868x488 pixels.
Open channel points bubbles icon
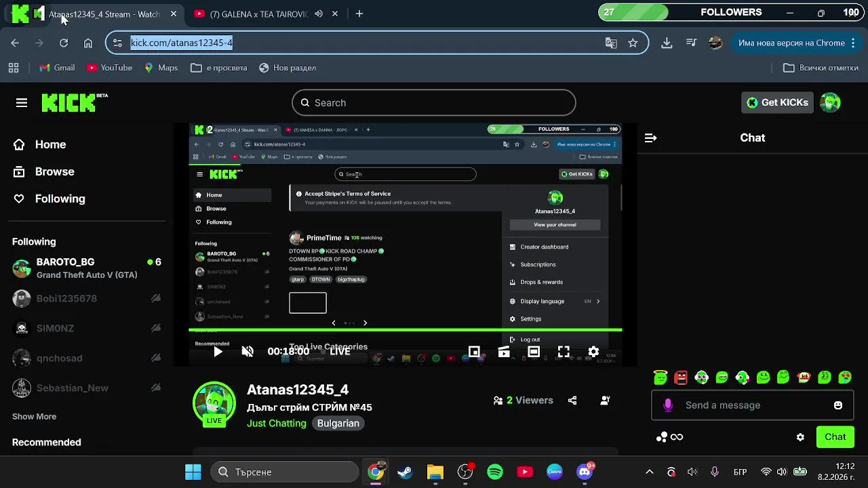(662, 437)
